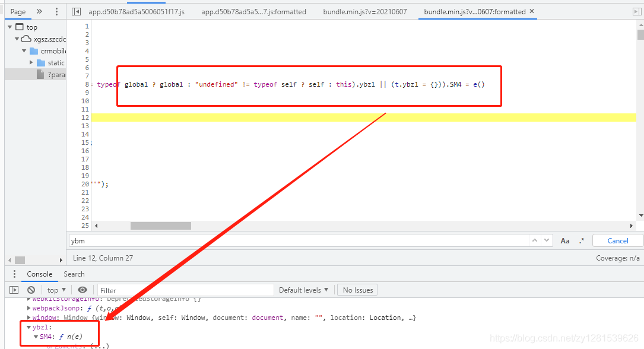The height and width of the screenshot is (349, 644).
Task: Expand the window property
Action: click(x=28, y=318)
